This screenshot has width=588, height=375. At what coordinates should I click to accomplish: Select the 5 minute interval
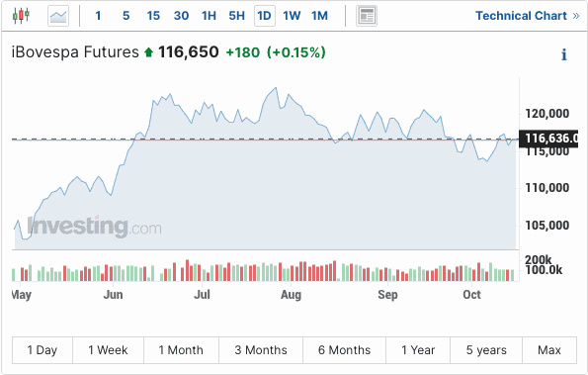[126, 16]
